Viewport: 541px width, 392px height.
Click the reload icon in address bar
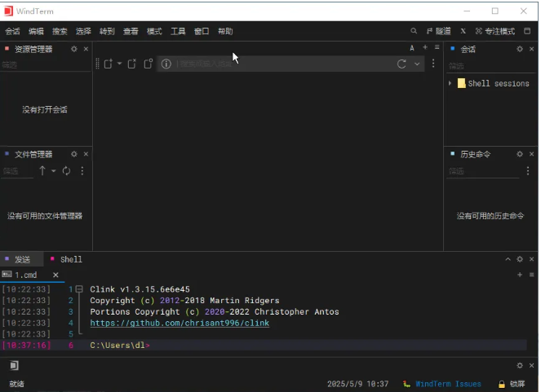[401, 64]
